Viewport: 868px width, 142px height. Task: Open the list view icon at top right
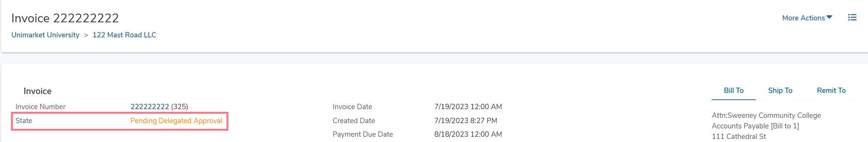tap(852, 17)
